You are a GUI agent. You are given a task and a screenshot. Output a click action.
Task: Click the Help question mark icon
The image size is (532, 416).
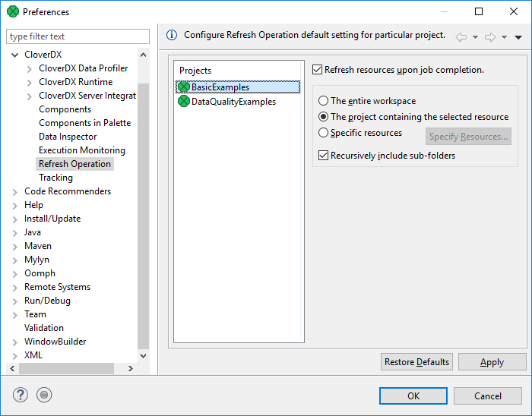tap(21, 395)
